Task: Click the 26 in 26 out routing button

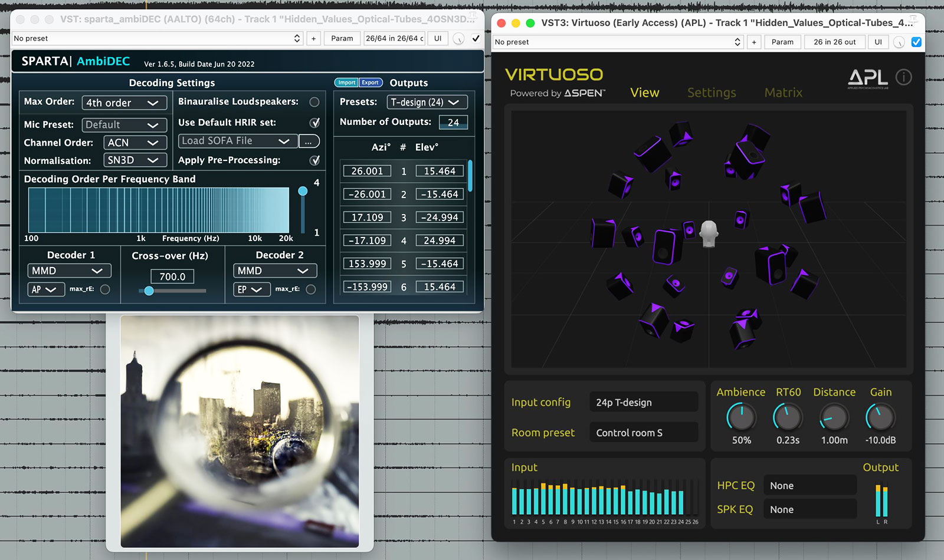Action: (834, 42)
